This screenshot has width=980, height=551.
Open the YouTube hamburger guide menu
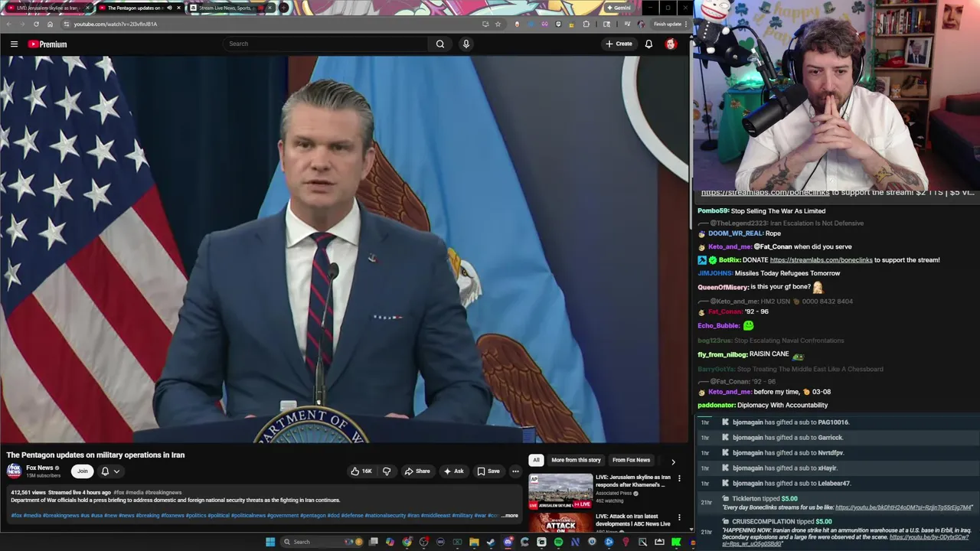tap(14, 44)
